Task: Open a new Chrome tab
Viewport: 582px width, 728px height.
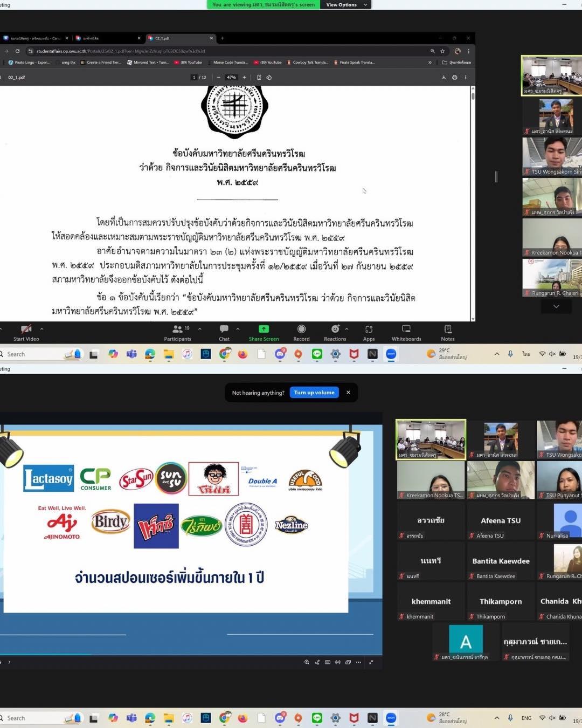Action: point(222,38)
